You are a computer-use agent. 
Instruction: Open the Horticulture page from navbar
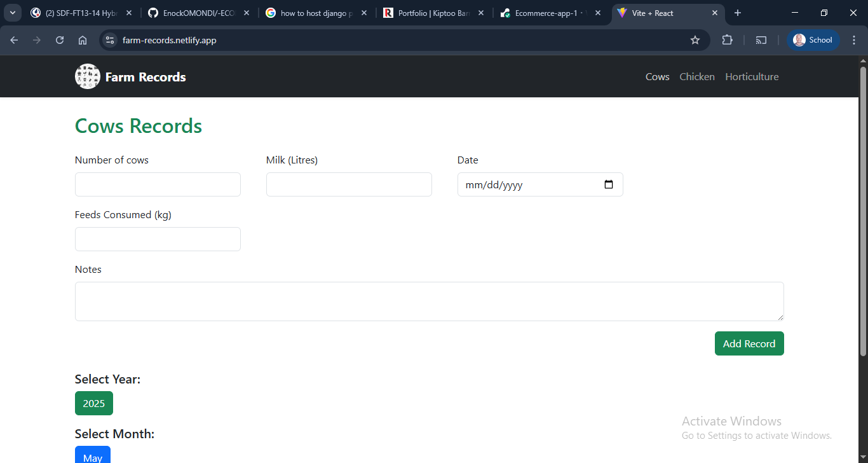tap(752, 76)
